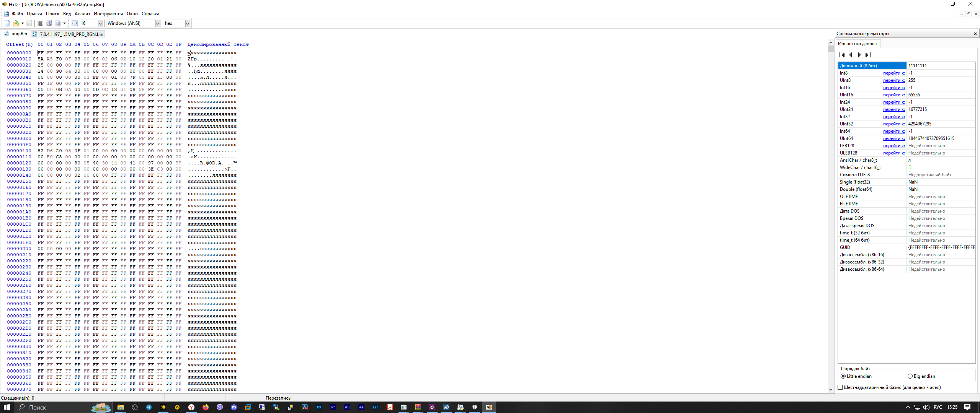Click the New file icon
980x413 pixels.
(7, 23)
